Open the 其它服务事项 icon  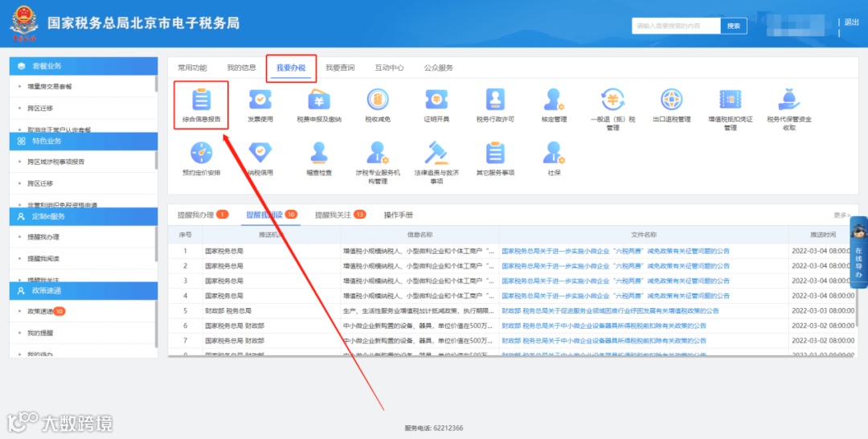(x=495, y=159)
